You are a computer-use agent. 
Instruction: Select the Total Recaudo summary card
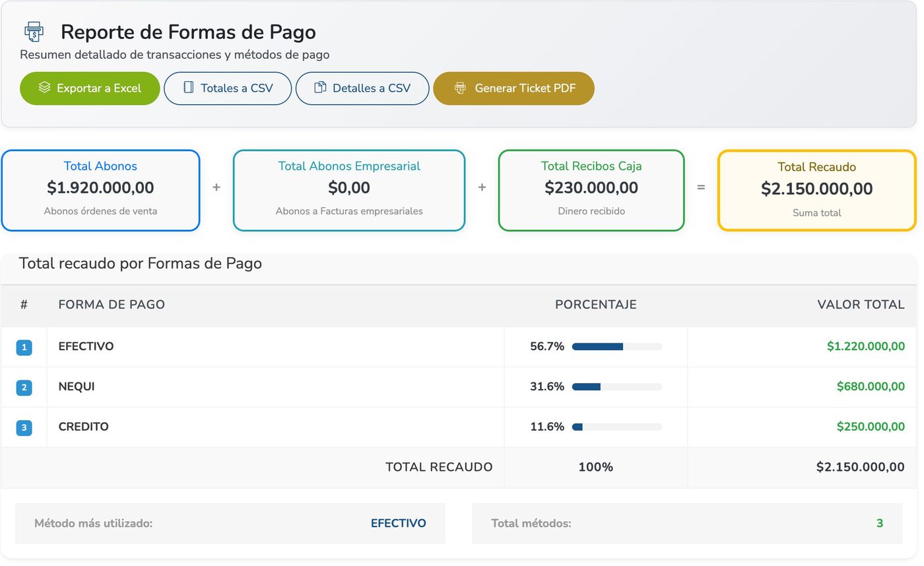817,190
